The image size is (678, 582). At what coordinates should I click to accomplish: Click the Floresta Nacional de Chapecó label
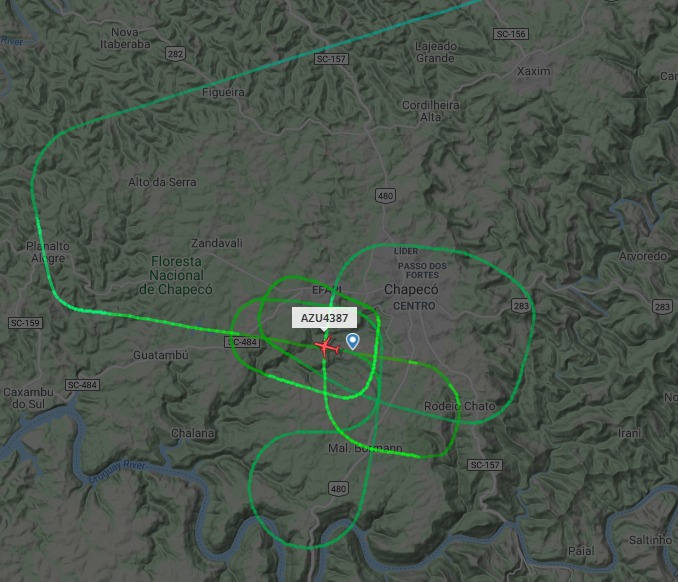coord(176,275)
